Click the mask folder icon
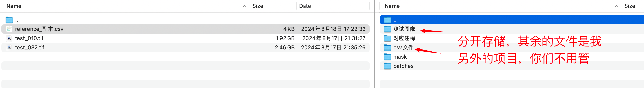 coord(388,57)
